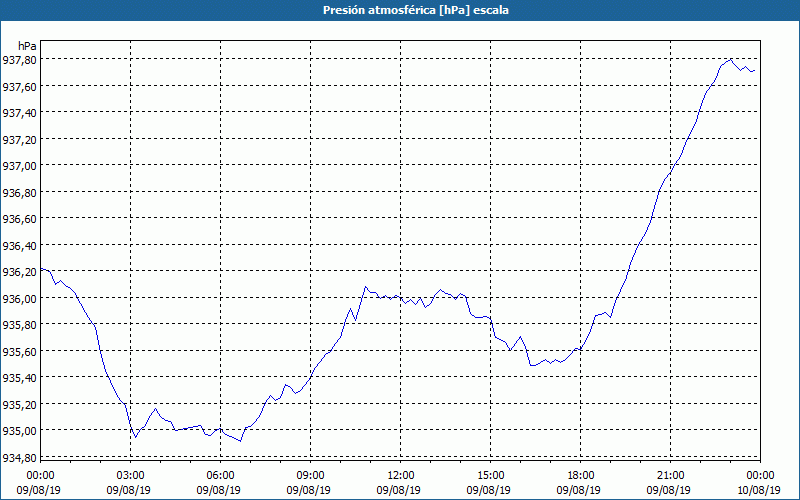Select the 936,60 y-axis value
The height and width of the screenshot is (500, 800).
point(20,219)
